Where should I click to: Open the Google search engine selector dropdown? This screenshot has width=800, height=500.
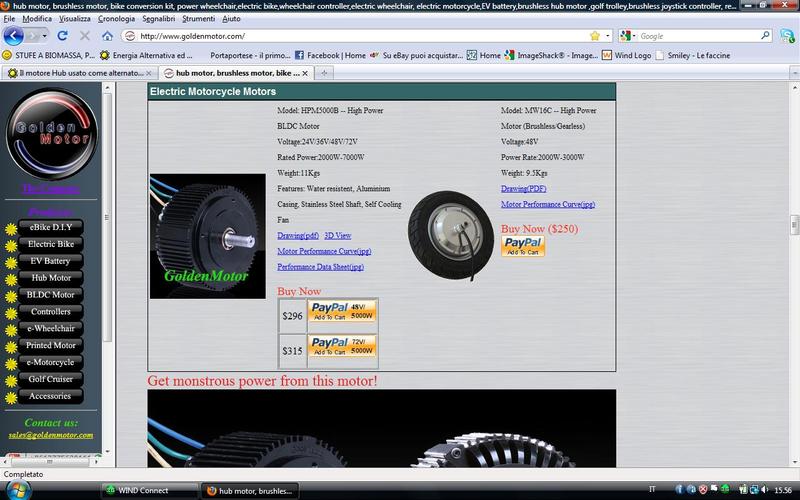click(628, 36)
